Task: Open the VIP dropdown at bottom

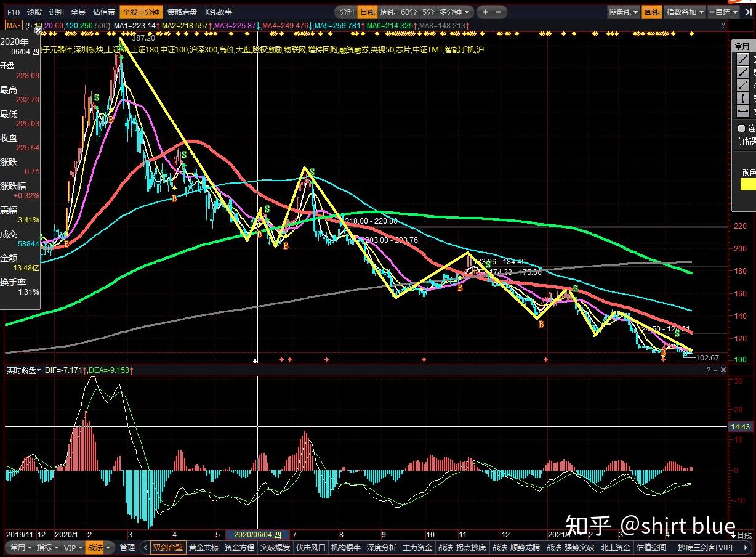Action: point(73,547)
